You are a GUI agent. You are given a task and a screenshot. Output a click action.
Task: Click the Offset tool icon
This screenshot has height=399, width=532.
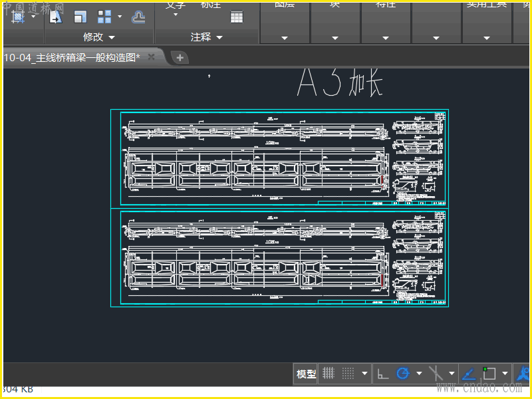pyautogui.click(x=138, y=17)
